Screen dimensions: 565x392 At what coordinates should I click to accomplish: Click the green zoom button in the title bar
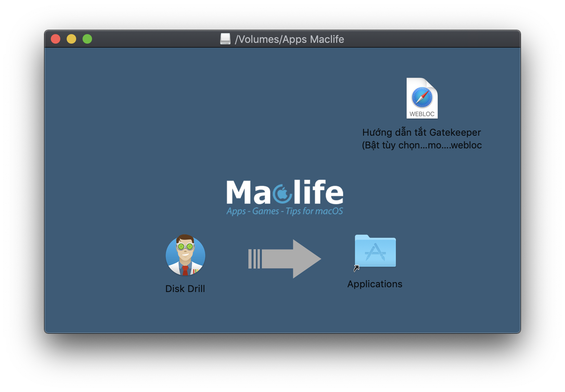click(87, 38)
